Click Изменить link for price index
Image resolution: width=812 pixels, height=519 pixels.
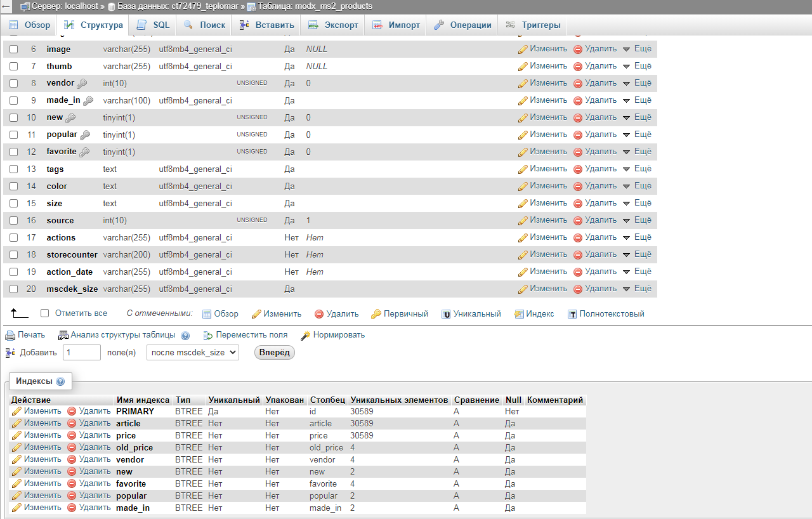(37, 435)
